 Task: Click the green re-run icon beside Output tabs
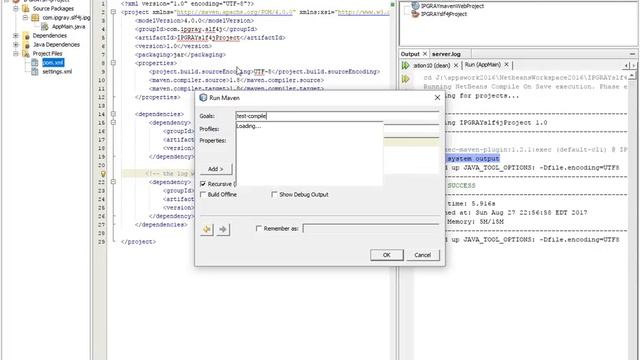(405, 65)
